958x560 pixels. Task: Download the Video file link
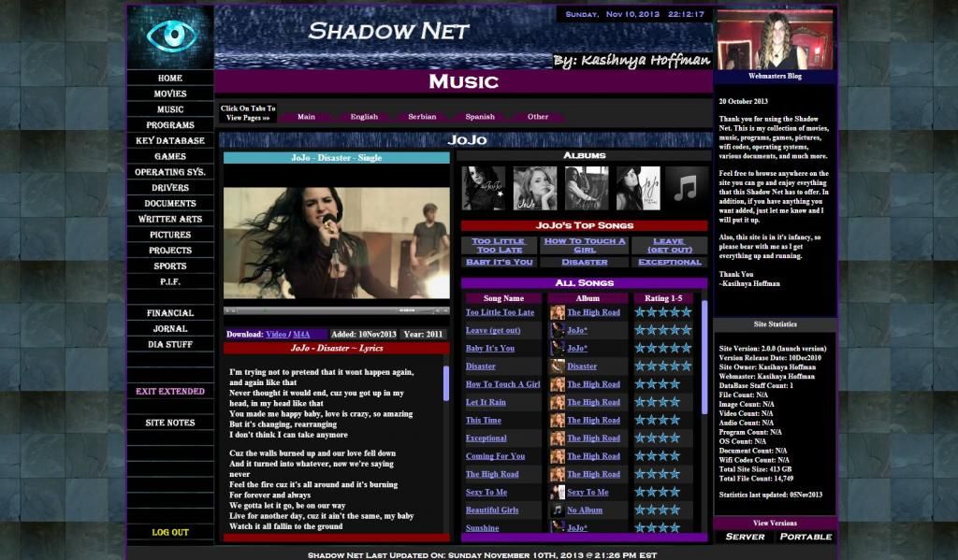276,335
